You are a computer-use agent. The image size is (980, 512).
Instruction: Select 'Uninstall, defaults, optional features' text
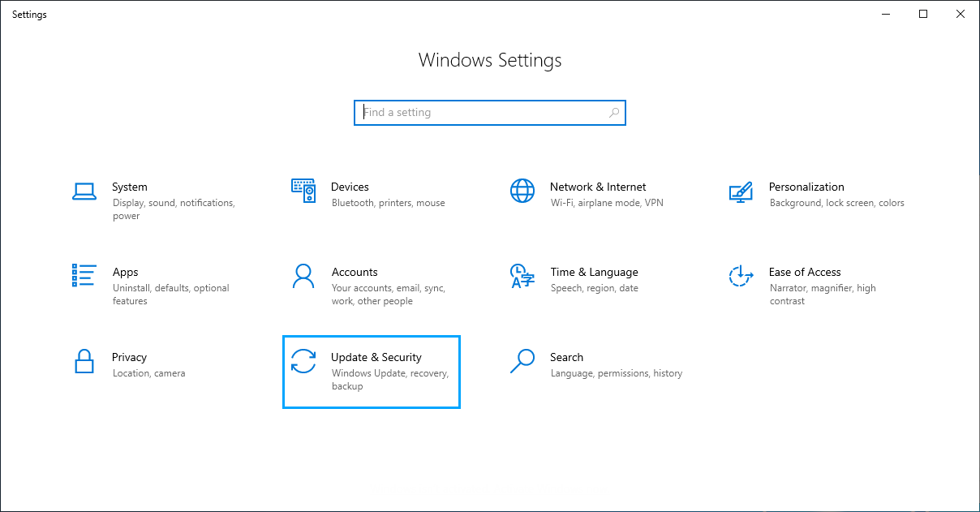click(171, 295)
